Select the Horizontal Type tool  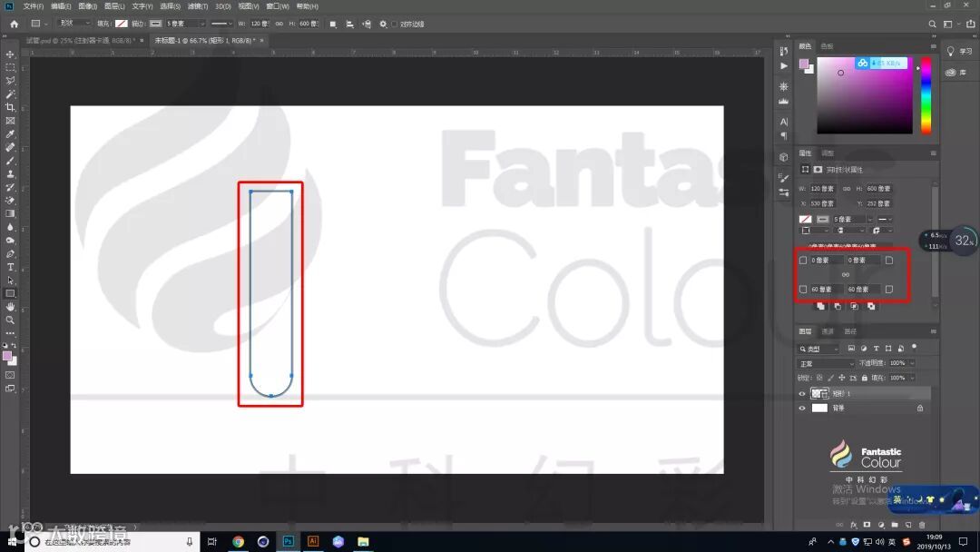[x=10, y=267]
